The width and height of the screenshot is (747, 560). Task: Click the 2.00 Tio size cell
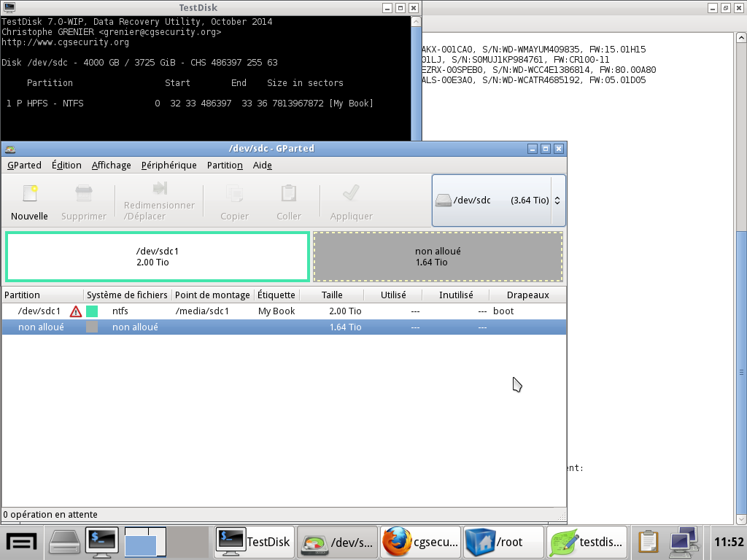[x=345, y=311]
